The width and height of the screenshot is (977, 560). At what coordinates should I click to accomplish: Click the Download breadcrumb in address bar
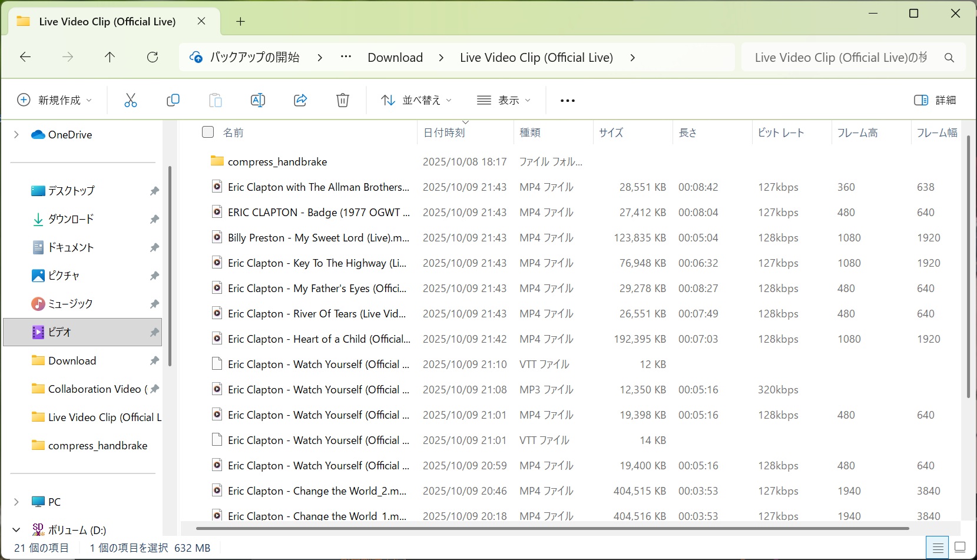(395, 58)
